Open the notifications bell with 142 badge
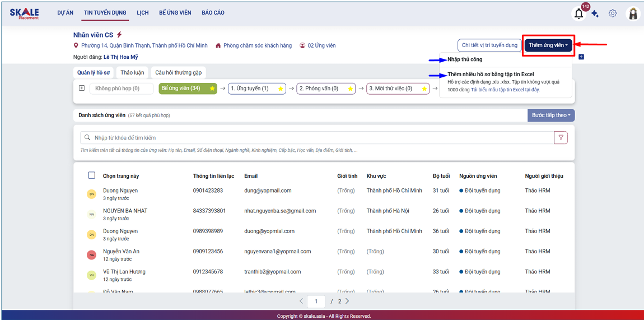 (579, 14)
